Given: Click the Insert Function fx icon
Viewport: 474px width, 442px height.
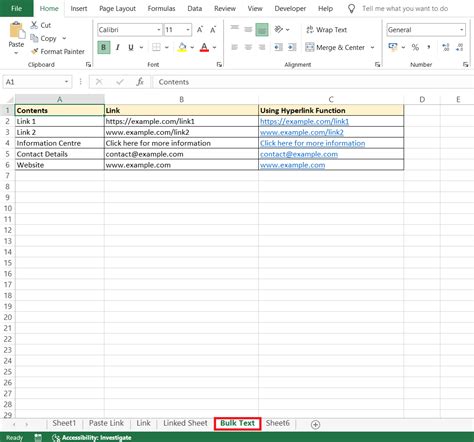Looking at the screenshot, I should (x=140, y=82).
